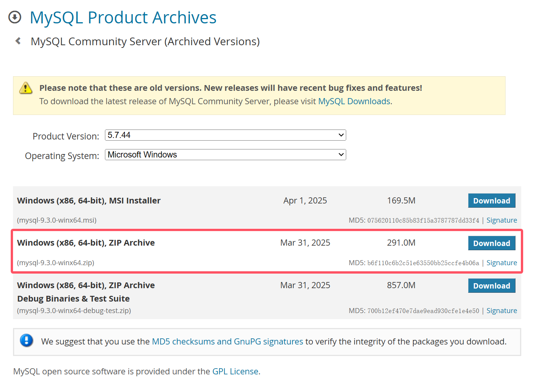
Task: Open the Product Version dropdown
Action: 225,135
